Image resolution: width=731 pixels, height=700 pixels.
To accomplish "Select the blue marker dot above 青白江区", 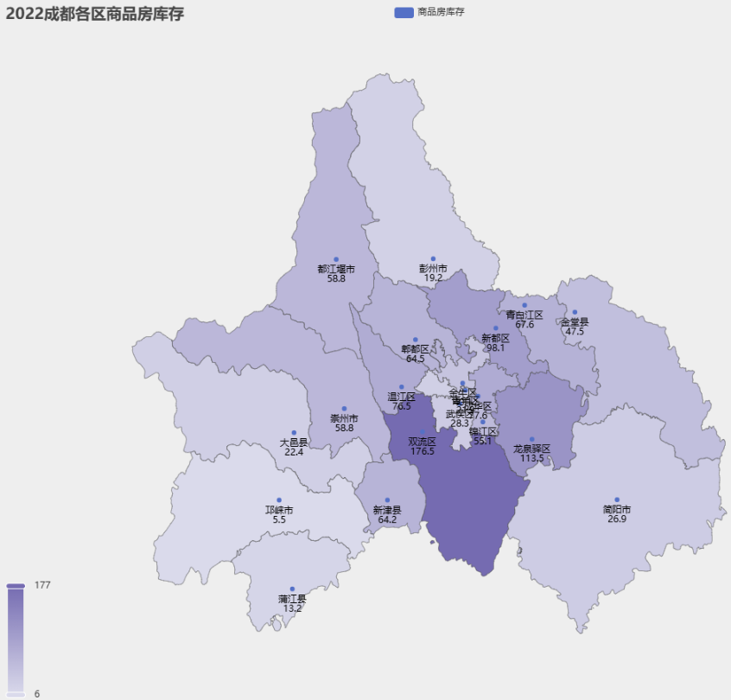I will point(524,305).
